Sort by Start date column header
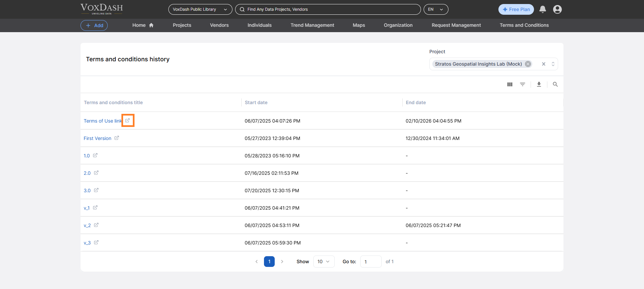The image size is (644, 289). click(x=256, y=102)
